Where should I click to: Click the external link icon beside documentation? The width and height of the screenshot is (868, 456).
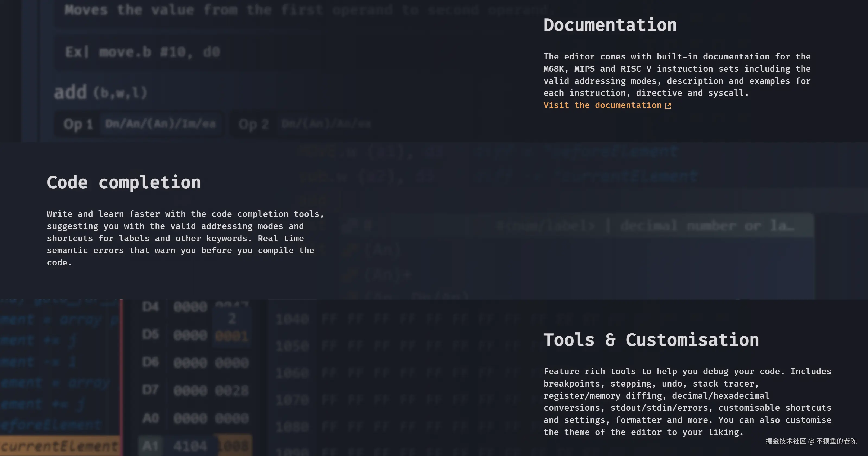[x=668, y=106]
